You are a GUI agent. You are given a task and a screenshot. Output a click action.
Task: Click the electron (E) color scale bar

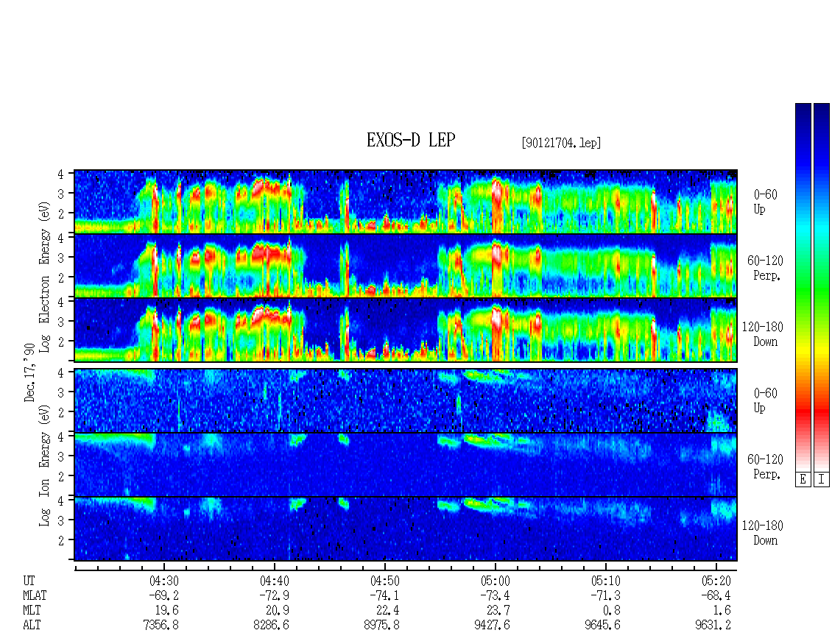coord(803,287)
